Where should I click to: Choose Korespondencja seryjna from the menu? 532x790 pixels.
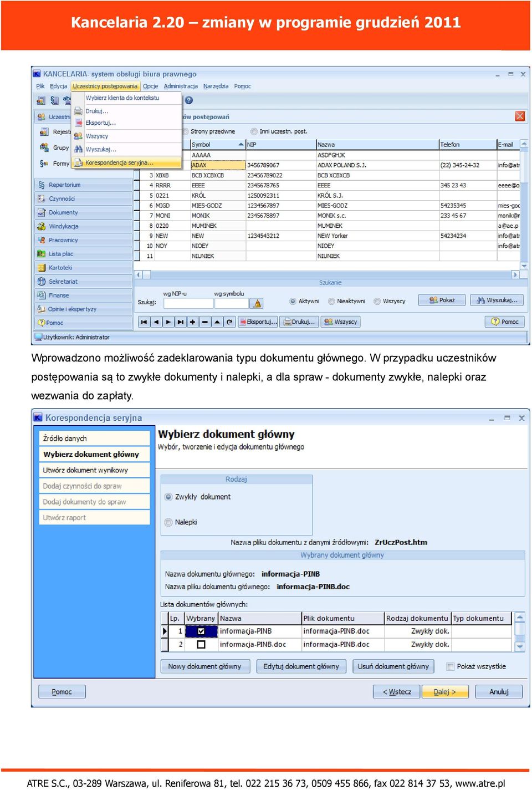pos(126,163)
